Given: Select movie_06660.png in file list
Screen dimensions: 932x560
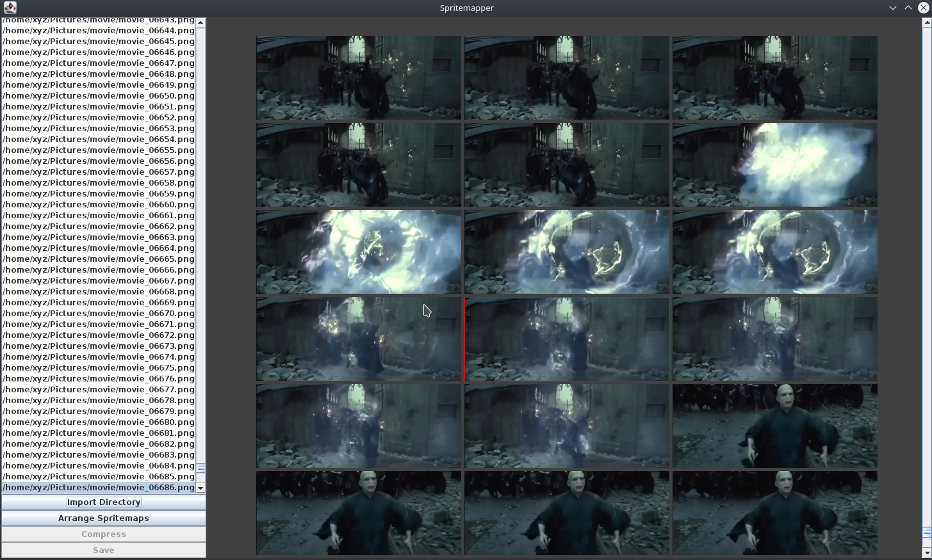Looking at the screenshot, I should (99, 204).
